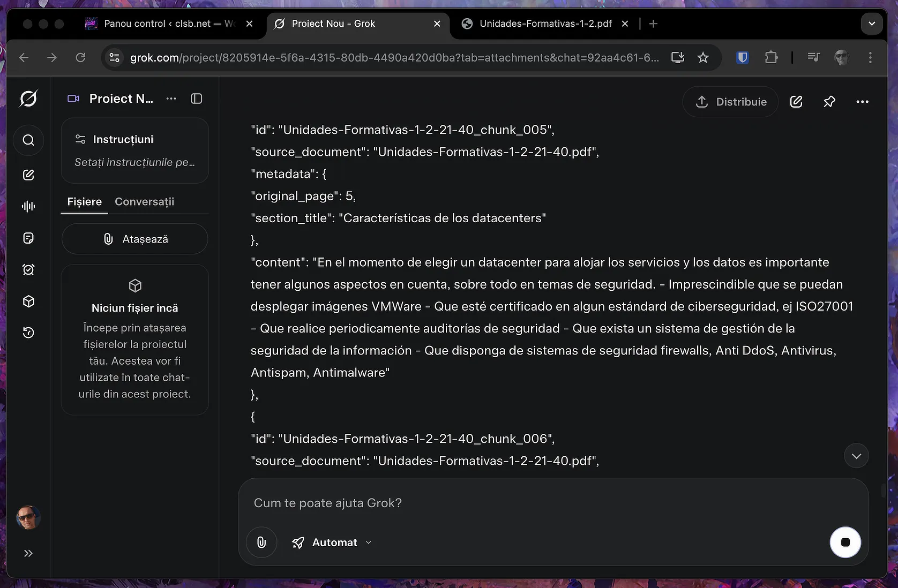Open the browser three-dot menu
Screen dimensions: 898x588
pyautogui.click(x=870, y=57)
